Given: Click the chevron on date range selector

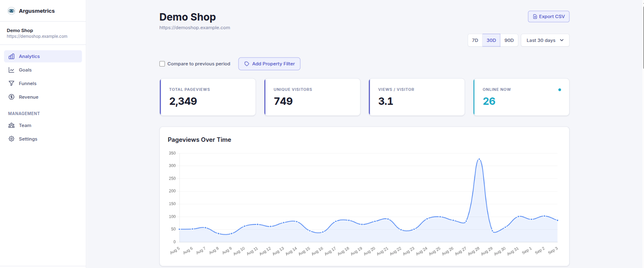Looking at the screenshot, I should coord(561,40).
